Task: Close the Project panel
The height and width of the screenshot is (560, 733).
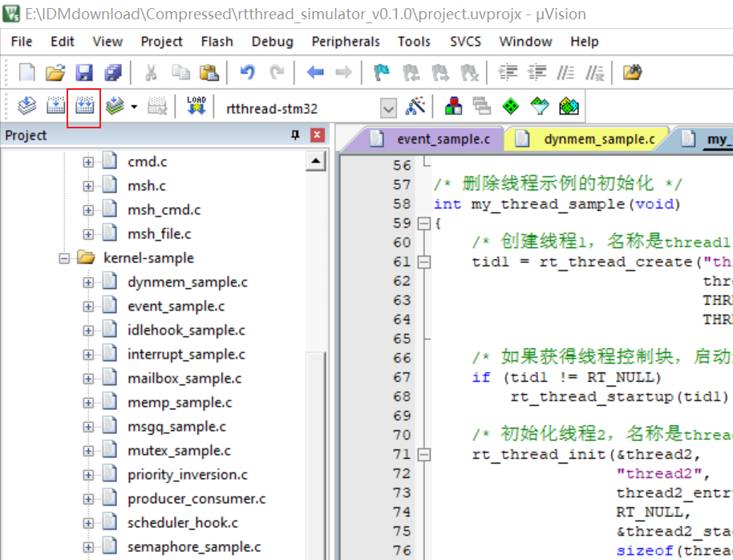Action: [317, 136]
